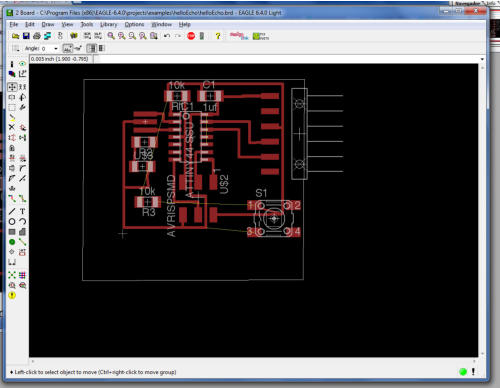The height and width of the screenshot is (388, 500).
Task: Select the Arc tool
Action: pos(22,221)
